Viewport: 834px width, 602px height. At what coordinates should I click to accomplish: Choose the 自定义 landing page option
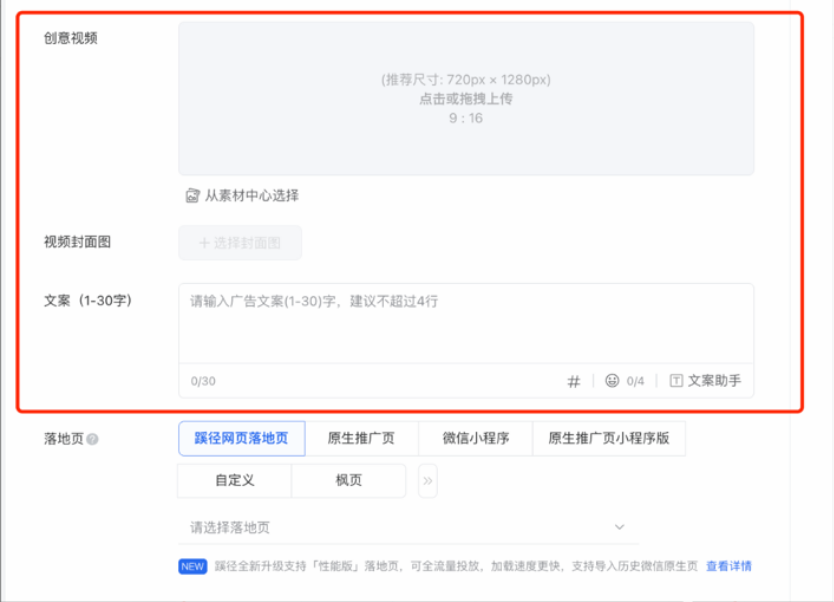click(x=236, y=480)
